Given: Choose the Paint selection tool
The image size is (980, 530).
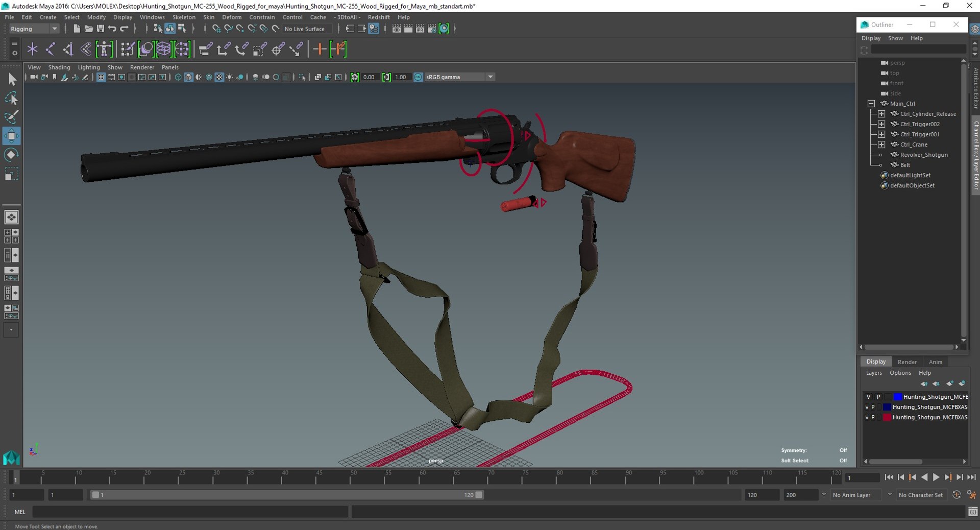Looking at the screenshot, I should coord(12,117).
